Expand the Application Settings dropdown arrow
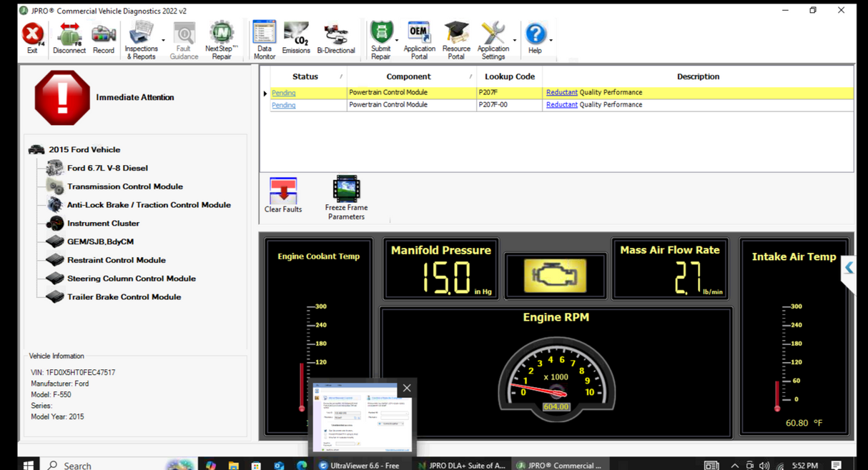 point(515,41)
